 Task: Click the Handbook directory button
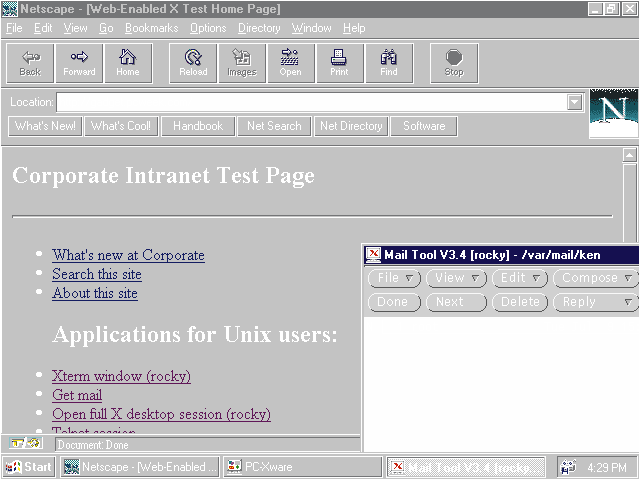click(198, 126)
